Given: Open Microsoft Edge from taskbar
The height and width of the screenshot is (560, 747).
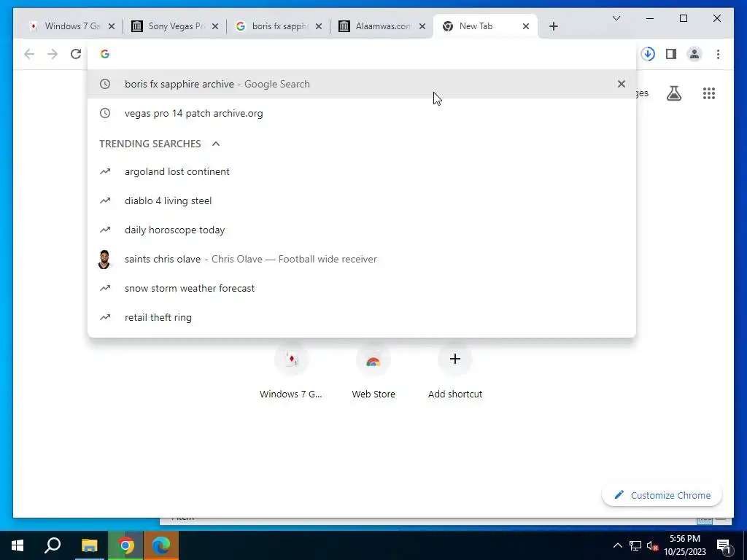Looking at the screenshot, I should [161, 545].
